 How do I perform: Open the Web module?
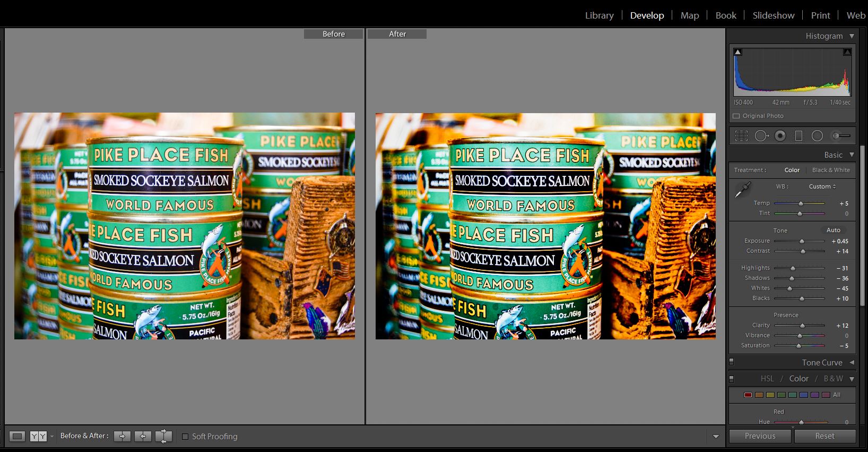point(856,15)
